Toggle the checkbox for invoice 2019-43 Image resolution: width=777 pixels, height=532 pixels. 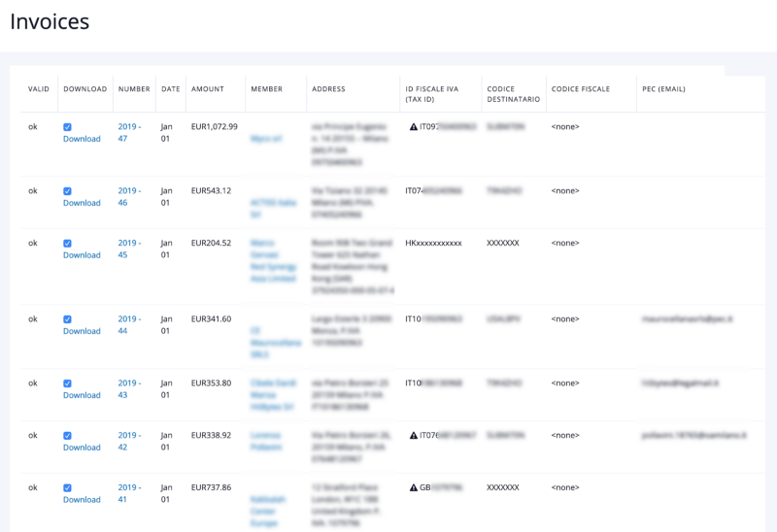pos(67,383)
